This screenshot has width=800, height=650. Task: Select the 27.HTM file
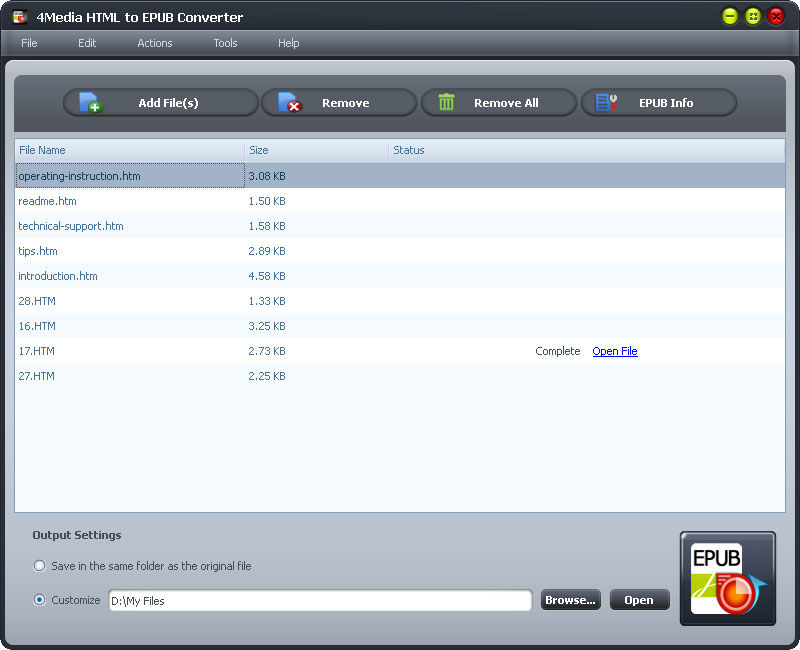pyautogui.click(x=36, y=376)
